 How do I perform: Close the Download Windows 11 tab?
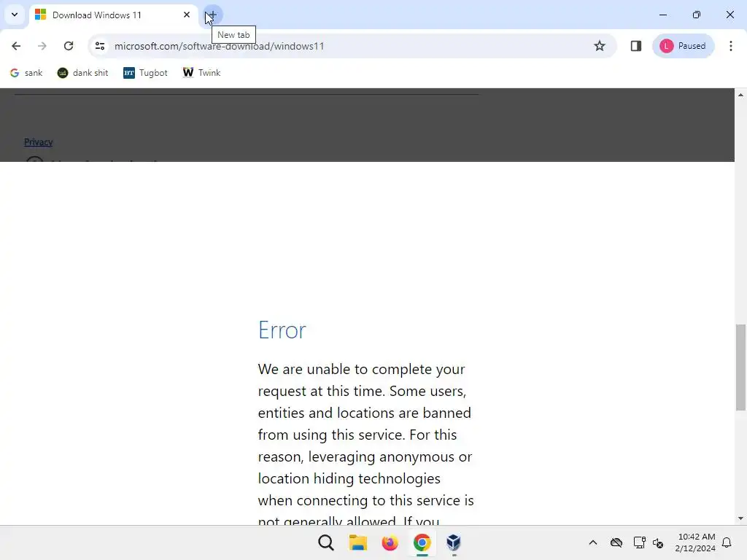coord(187,15)
